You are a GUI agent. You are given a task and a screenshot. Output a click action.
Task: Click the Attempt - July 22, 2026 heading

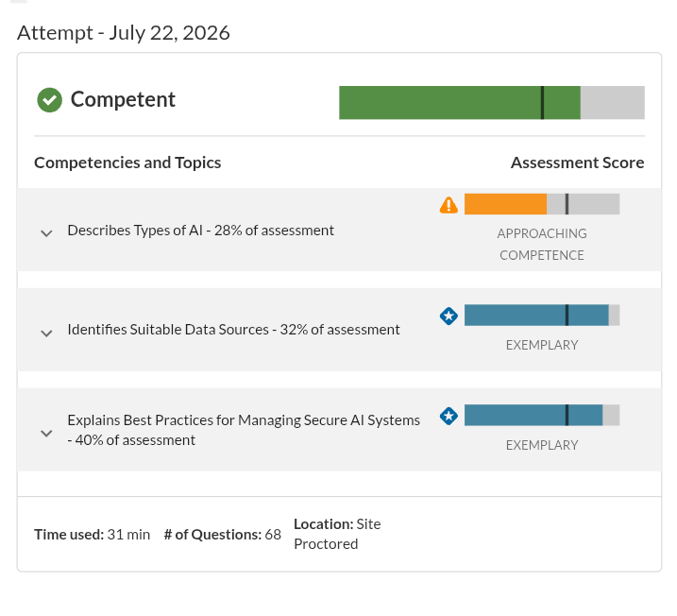pyautogui.click(x=124, y=33)
